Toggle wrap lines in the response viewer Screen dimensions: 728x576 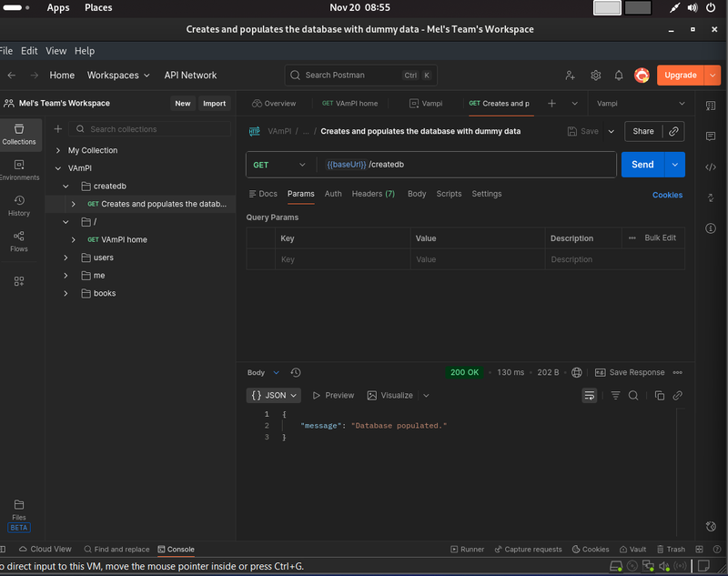(590, 395)
